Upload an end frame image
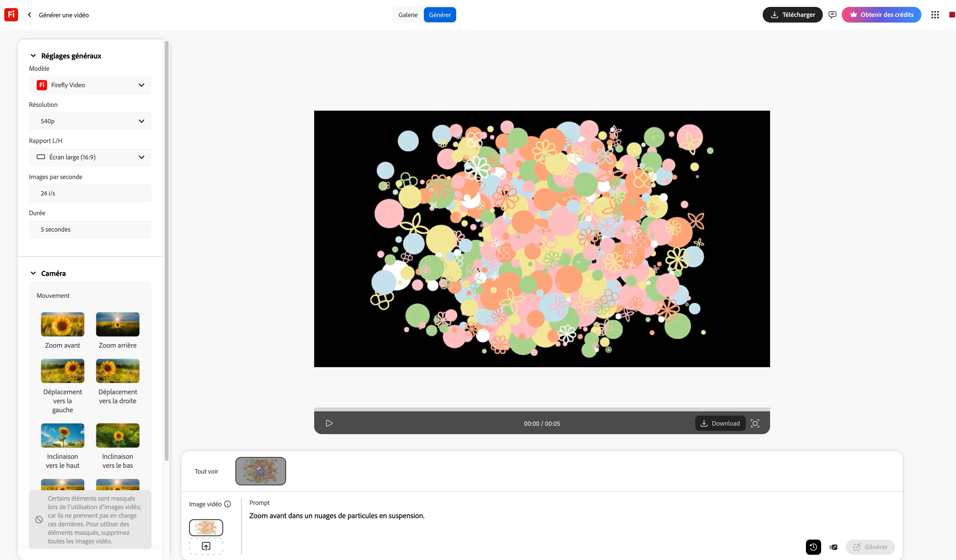 206,546
